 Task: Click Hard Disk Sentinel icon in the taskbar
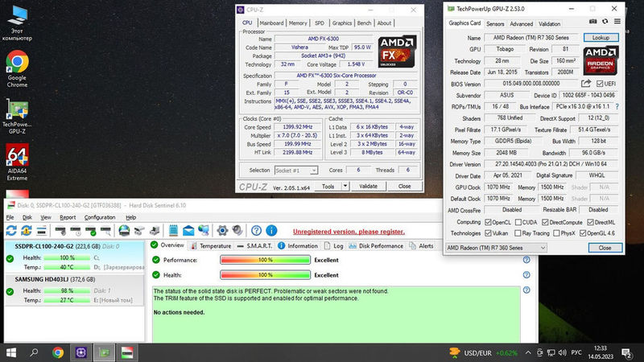127,352
